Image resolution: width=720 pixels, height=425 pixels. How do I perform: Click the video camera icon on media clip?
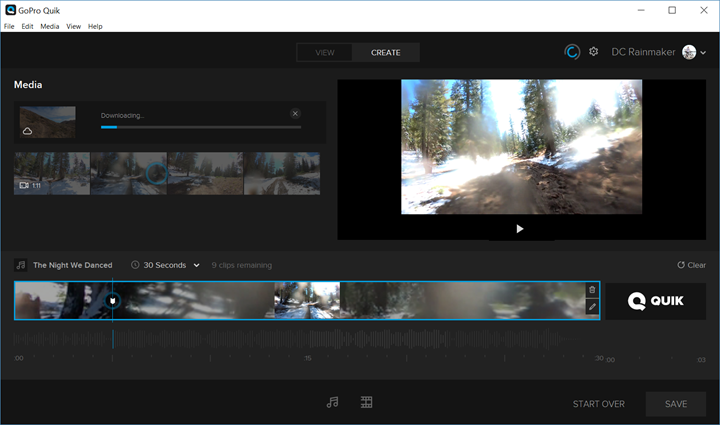tap(24, 185)
